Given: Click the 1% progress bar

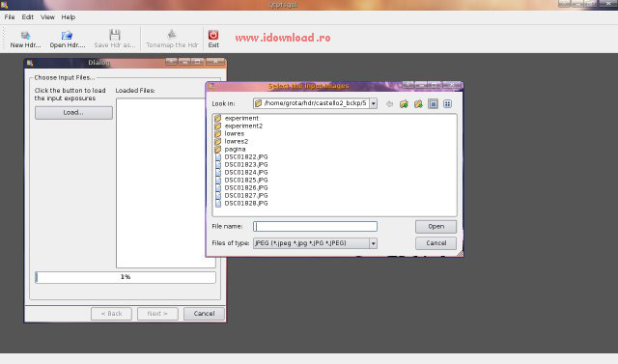Looking at the screenshot, I should click(126, 277).
